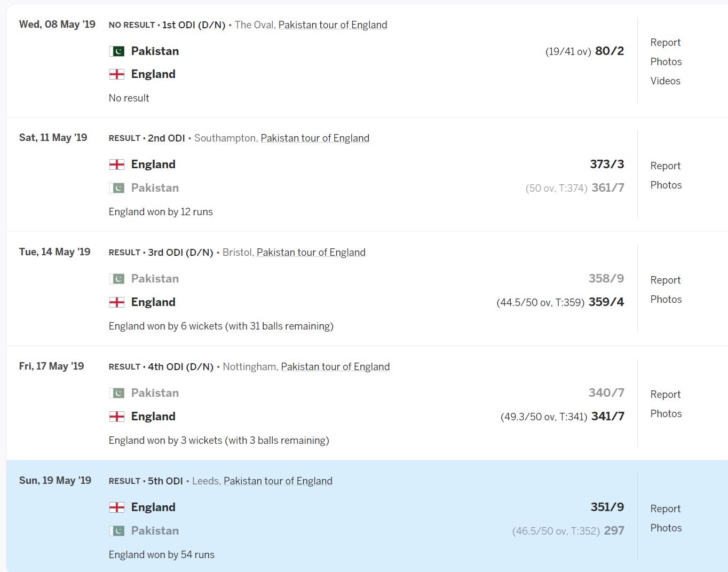
Task: View Photos for the 2nd ODI
Action: 666,185
